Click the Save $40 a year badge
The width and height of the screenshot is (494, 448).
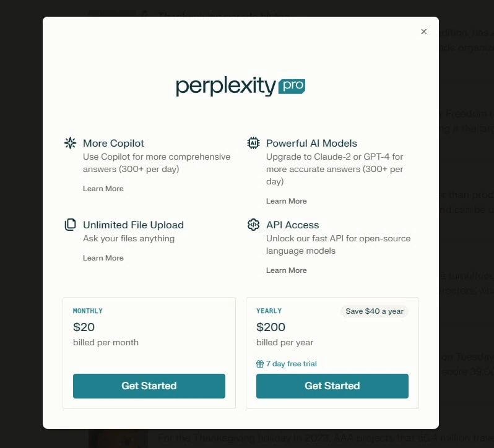(375, 311)
